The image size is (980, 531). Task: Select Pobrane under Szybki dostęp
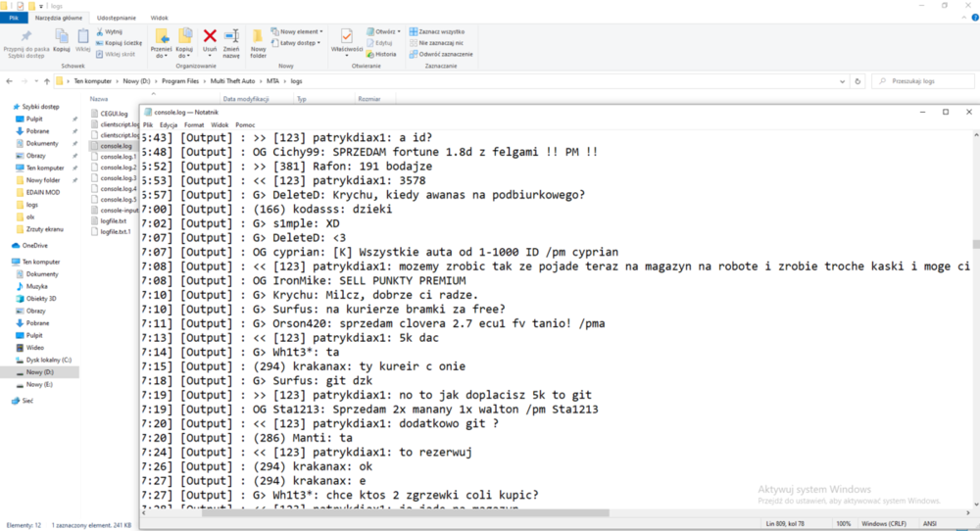tap(37, 131)
